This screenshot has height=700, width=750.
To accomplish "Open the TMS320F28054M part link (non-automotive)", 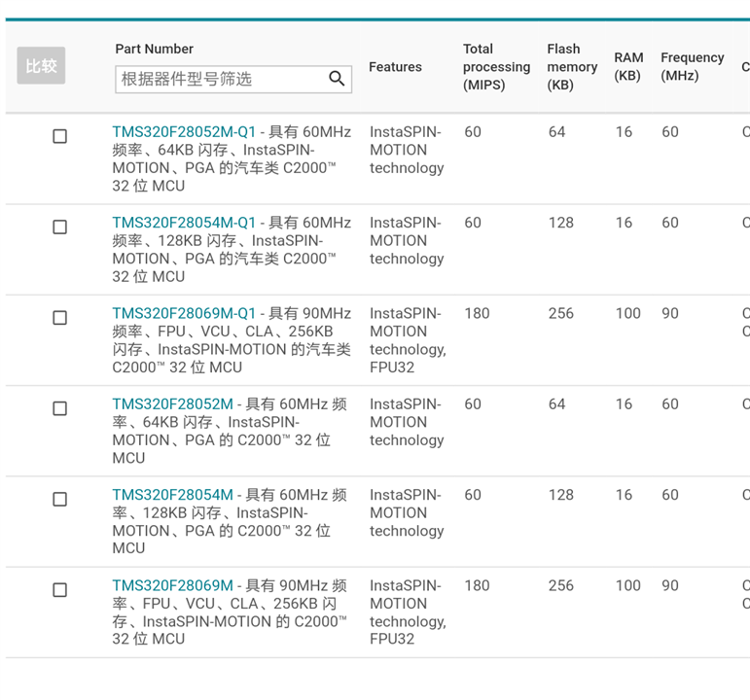I will coord(173,495).
